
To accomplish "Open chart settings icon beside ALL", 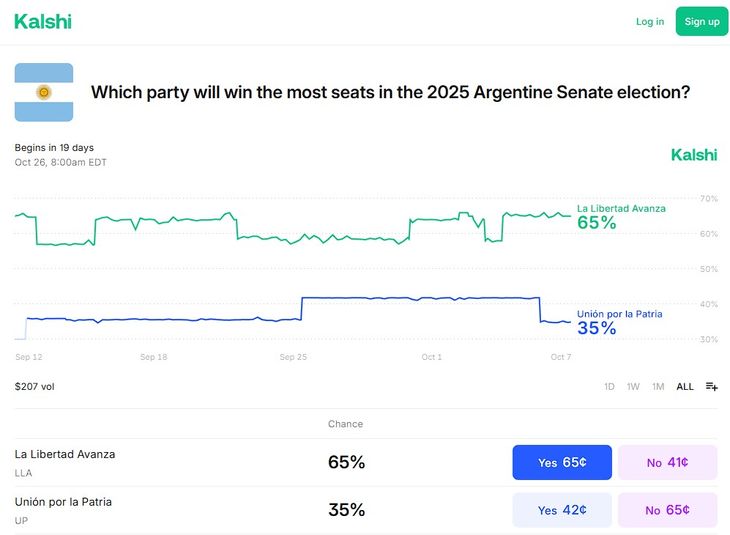I will (x=711, y=386).
